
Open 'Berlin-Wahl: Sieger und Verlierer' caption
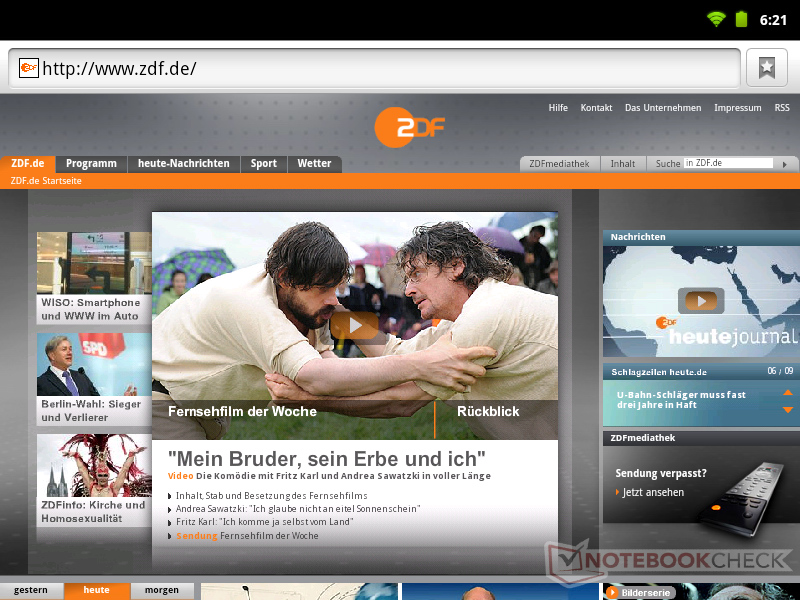91,411
